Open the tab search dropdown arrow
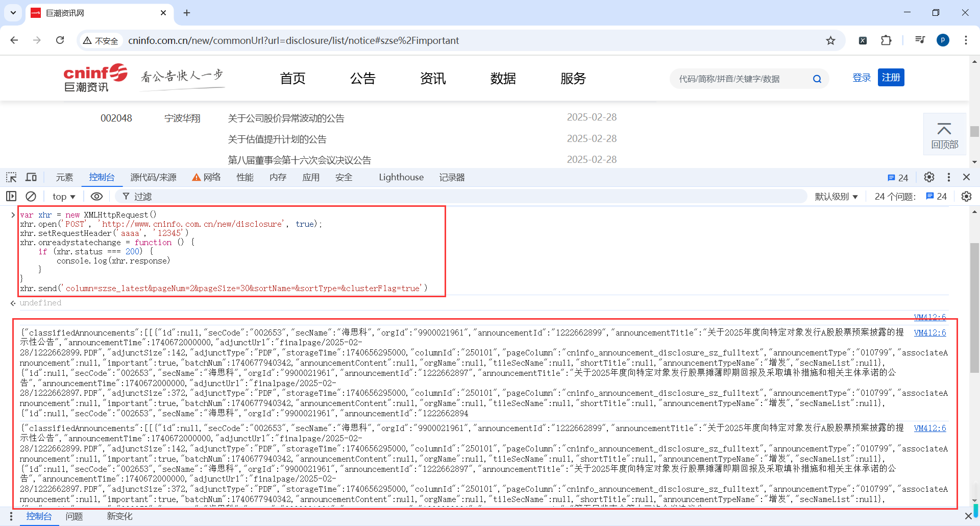The image size is (980, 526). point(13,13)
